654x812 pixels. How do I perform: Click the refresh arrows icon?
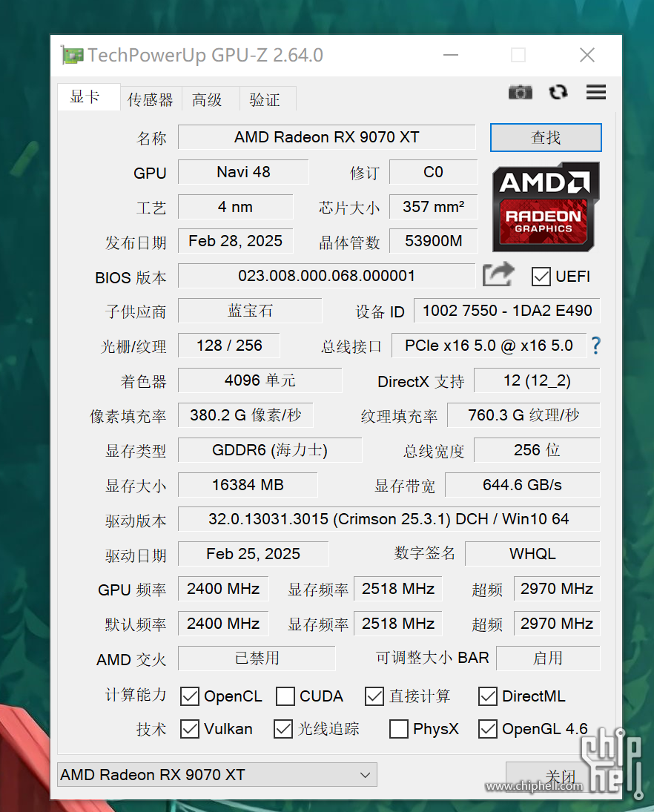tap(558, 92)
